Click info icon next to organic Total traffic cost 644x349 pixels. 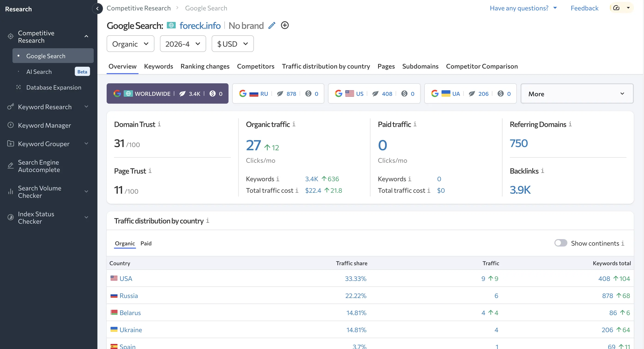(x=297, y=190)
